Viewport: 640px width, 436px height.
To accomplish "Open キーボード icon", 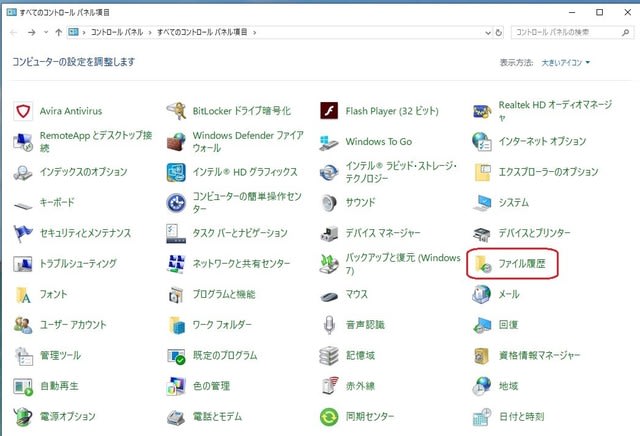I will (23, 203).
